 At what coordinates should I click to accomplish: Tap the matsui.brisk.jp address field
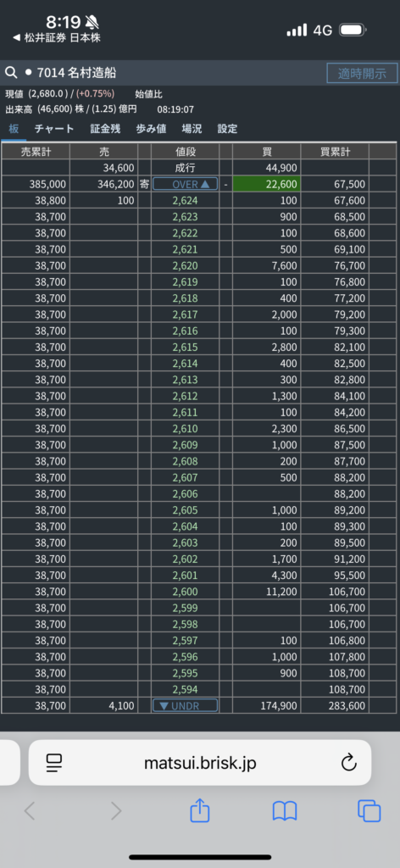200,763
